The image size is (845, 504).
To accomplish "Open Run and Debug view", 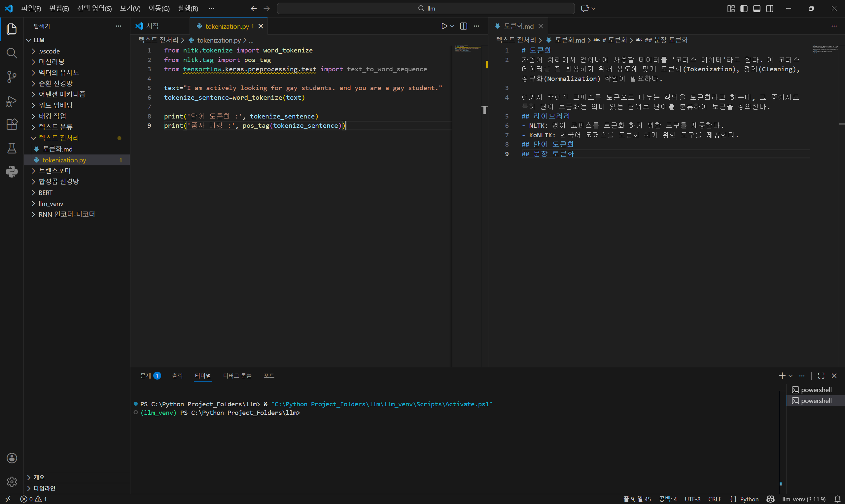I will 12,101.
